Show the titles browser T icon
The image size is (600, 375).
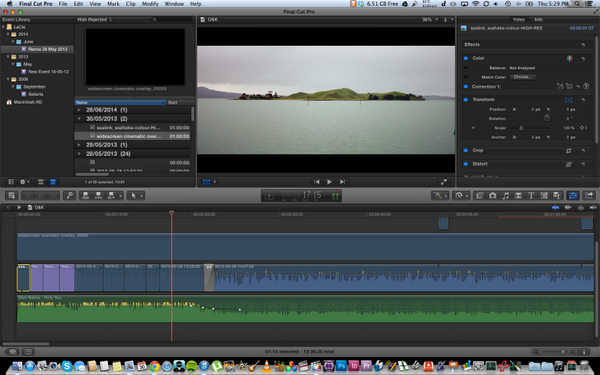531,196
